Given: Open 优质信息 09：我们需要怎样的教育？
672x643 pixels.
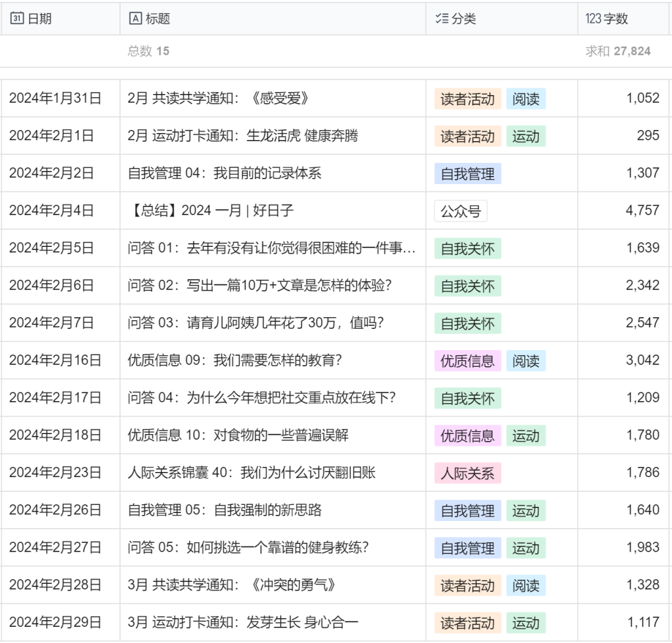Looking at the screenshot, I should coord(235,360).
